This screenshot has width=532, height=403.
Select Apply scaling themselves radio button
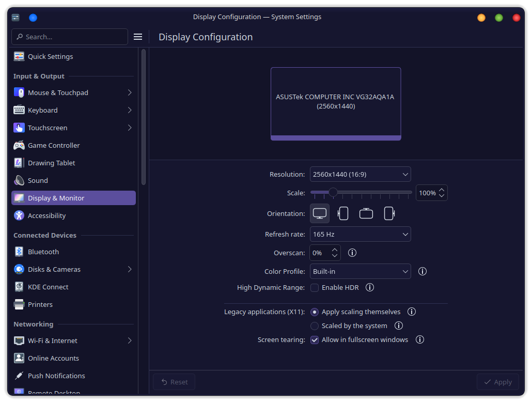(x=315, y=312)
